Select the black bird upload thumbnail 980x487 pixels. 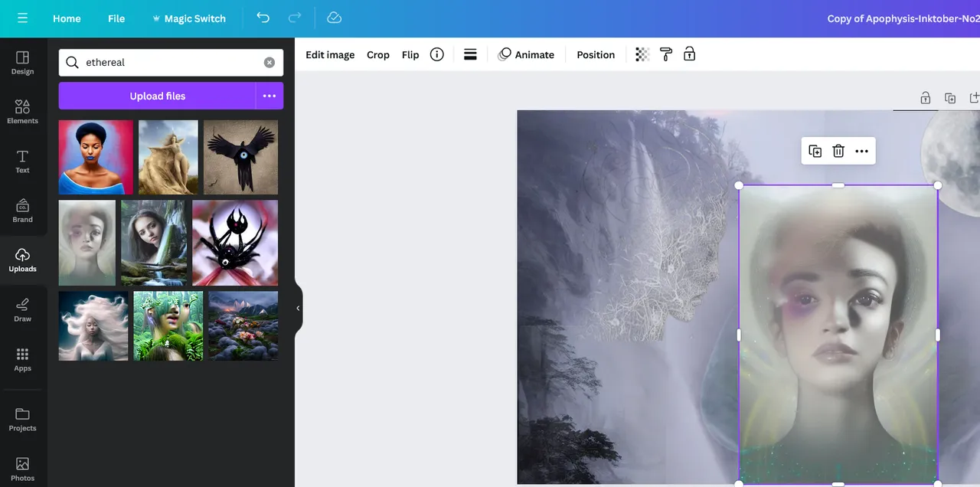click(240, 157)
